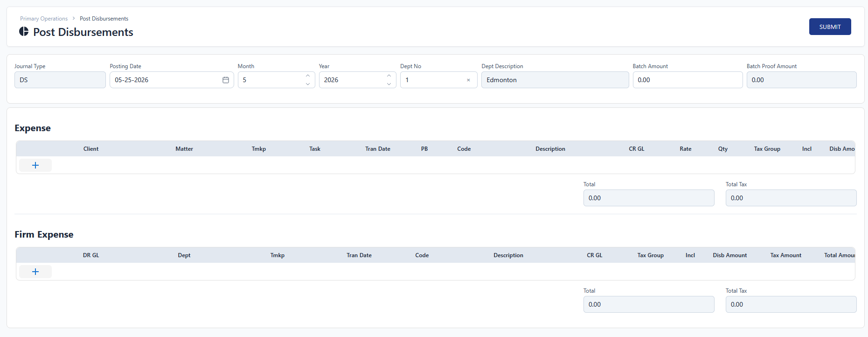Screen dimensions: 868x337
Task: Click the Task column header
Action: click(315, 149)
